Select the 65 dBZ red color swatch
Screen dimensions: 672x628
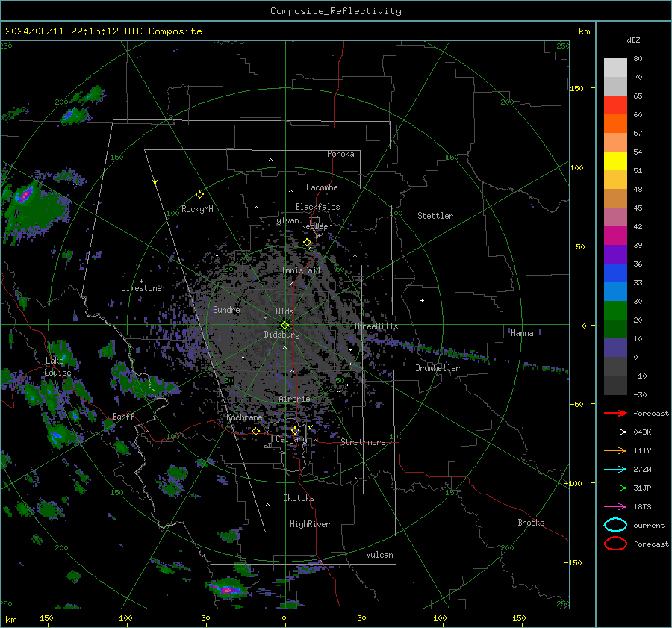tap(615, 105)
